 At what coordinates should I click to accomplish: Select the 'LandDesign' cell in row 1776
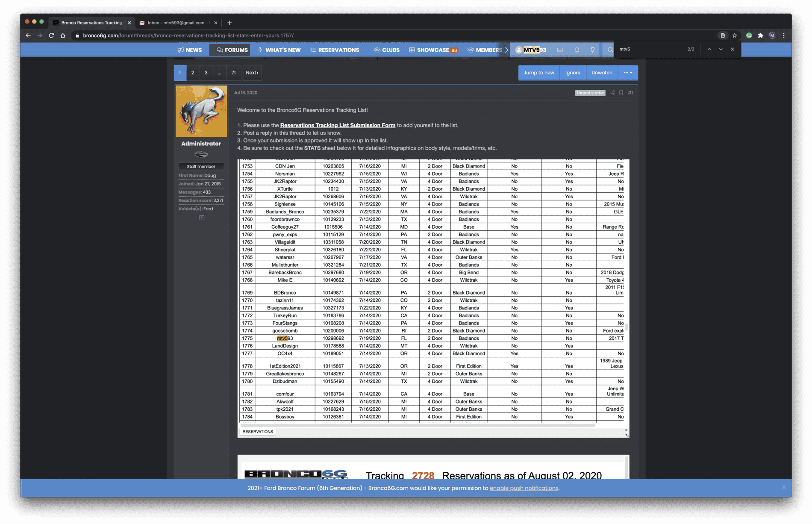coord(285,346)
